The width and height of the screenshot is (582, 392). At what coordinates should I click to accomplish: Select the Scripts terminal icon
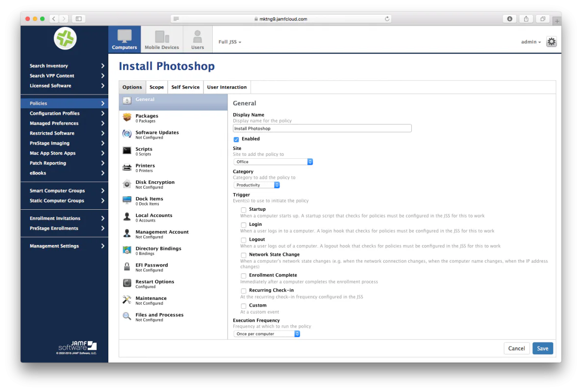tap(127, 150)
